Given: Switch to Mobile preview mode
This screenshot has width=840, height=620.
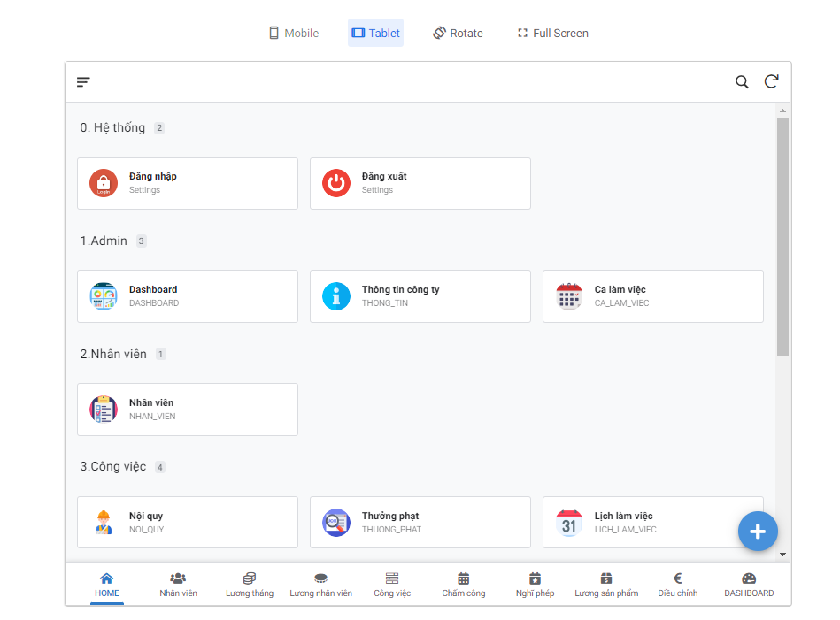Looking at the screenshot, I should click(x=293, y=33).
